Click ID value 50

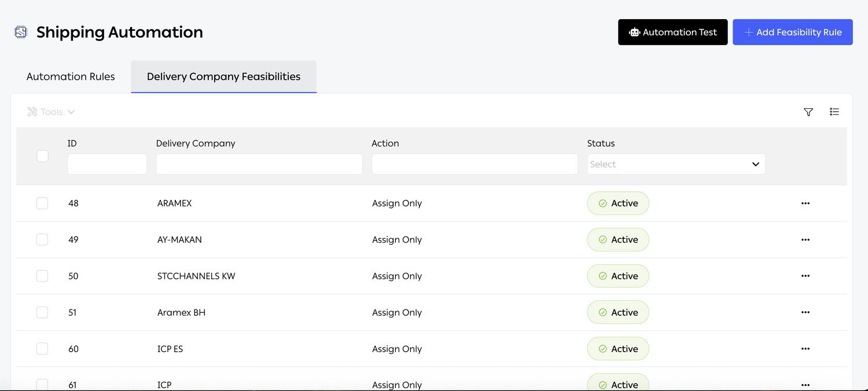[x=73, y=276]
